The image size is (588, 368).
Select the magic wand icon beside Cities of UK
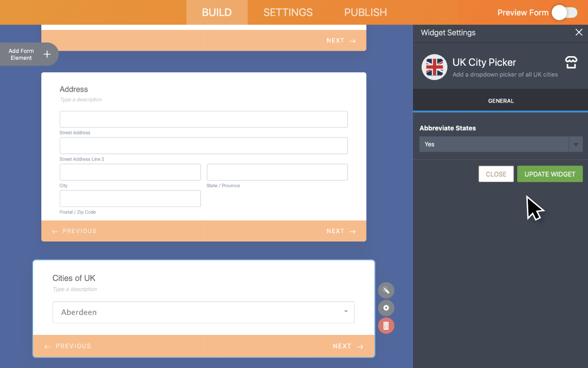(386, 290)
